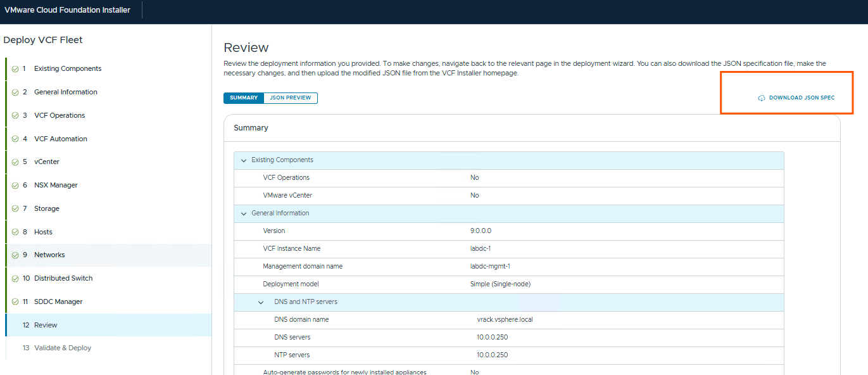Click the checkmark icon next to vCenter step

pyautogui.click(x=15, y=162)
